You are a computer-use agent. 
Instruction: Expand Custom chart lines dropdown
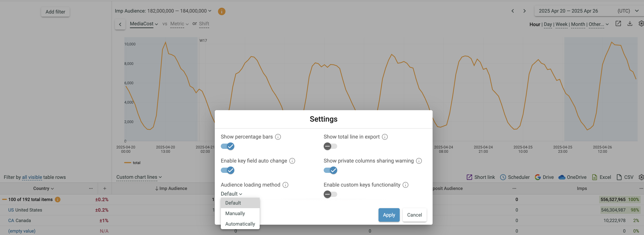point(139,177)
